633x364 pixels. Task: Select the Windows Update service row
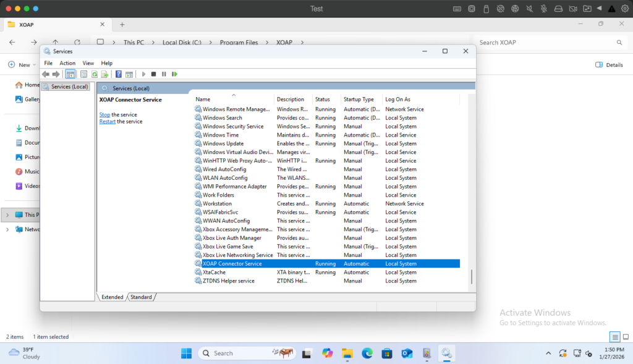click(223, 143)
